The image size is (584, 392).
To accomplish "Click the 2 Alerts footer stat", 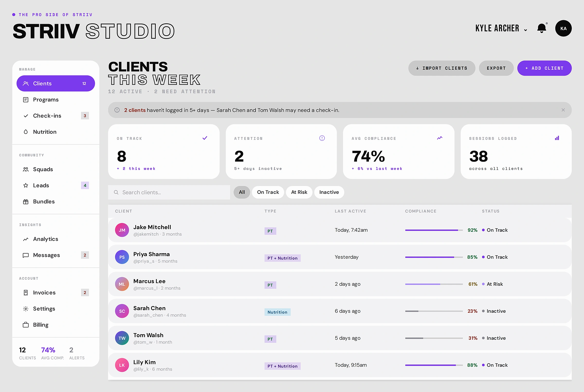I will (x=77, y=353).
